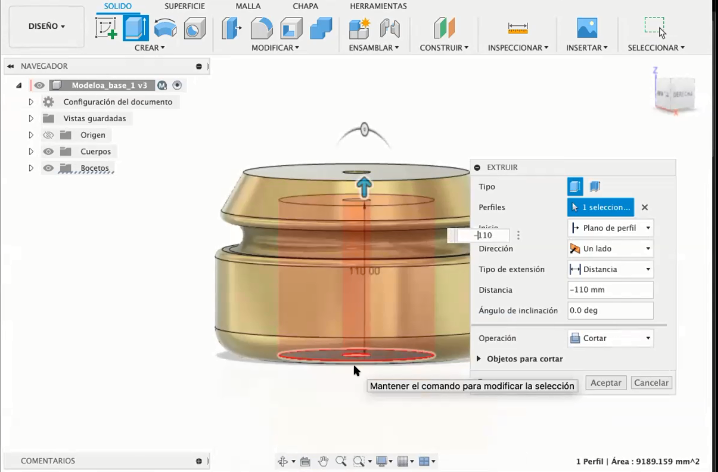Select the Extrude tool in toolbar
This screenshot has width=718, height=472.
136,28
